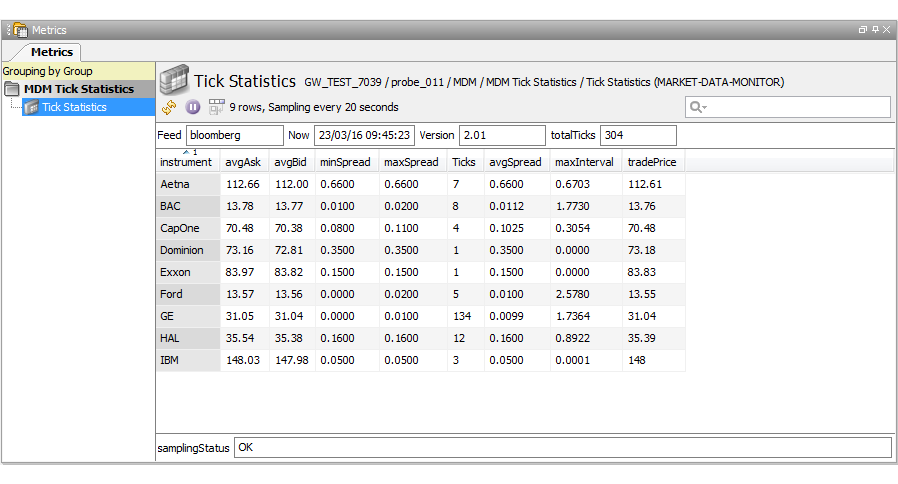Click Aetna avgAsk value 112.66
The width and height of the screenshot is (898, 484).
coord(243,184)
